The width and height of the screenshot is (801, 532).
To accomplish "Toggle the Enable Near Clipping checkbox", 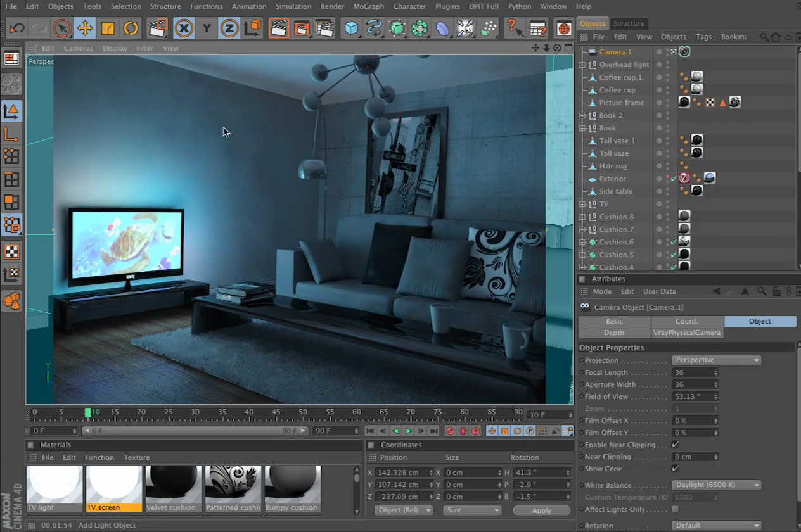I will 675,445.
